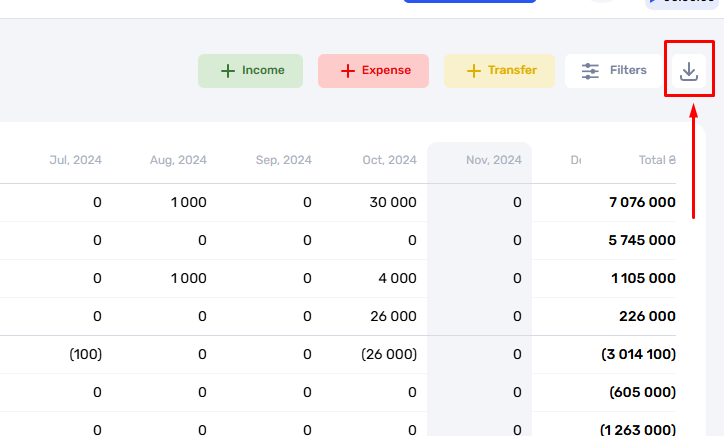This screenshot has width=724, height=436.
Task: Click the Sep, 2024 column header
Action: pos(284,160)
